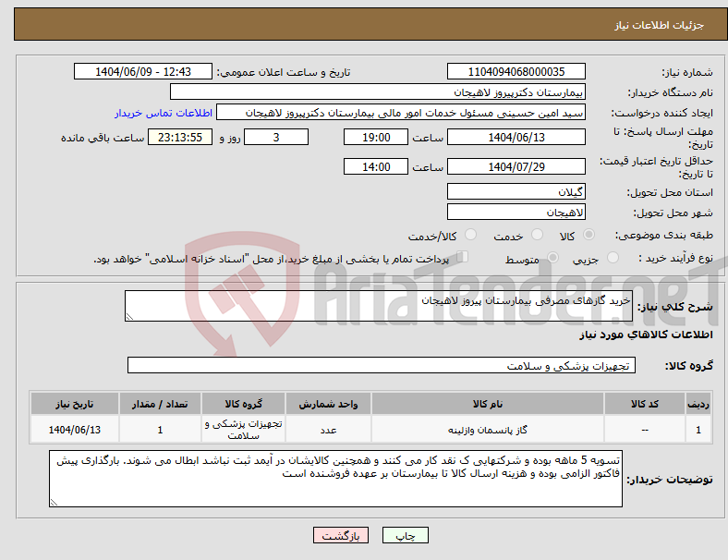Click price validity date 1404/07/29 field
The image size is (728, 560).
point(516,166)
